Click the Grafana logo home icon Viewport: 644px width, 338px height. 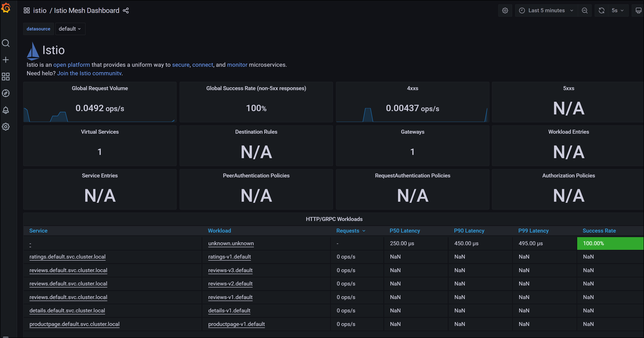[x=6, y=8]
